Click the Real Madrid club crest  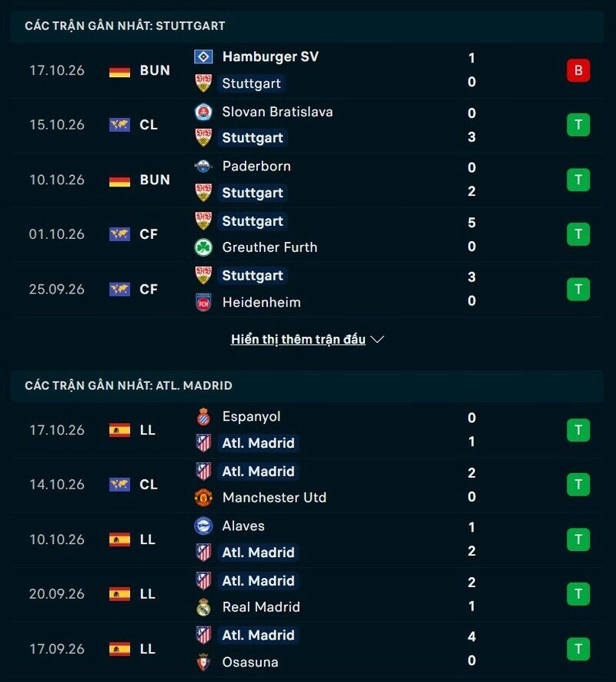click(203, 607)
